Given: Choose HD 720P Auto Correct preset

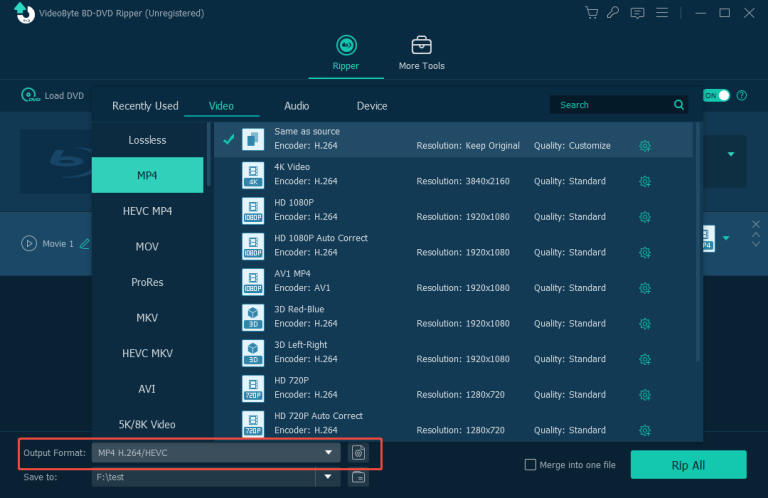Looking at the screenshot, I should click(454, 424).
